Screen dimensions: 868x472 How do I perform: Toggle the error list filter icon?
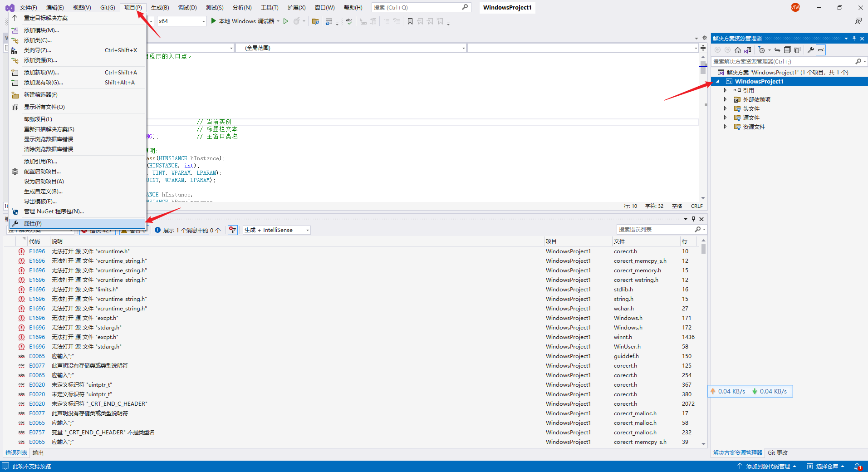pos(233,230)
